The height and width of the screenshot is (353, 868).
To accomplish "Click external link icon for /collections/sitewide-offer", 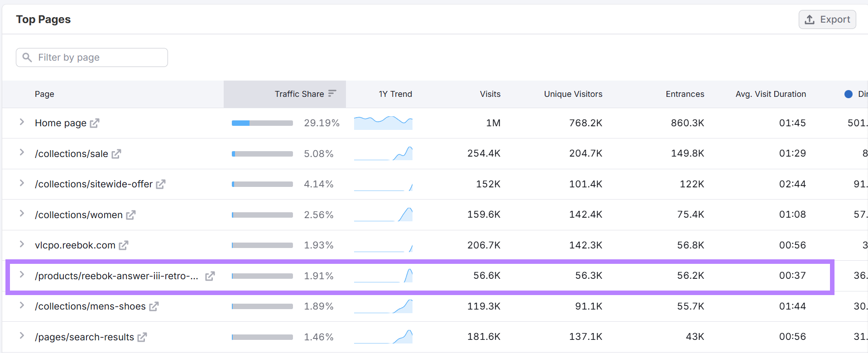I will (161, 184).
